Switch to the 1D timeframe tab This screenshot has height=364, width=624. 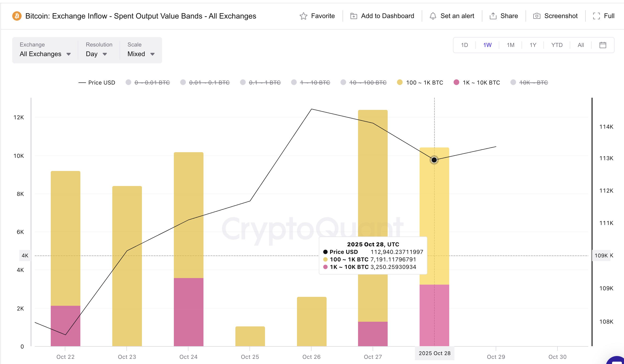[x=464, y=45]
